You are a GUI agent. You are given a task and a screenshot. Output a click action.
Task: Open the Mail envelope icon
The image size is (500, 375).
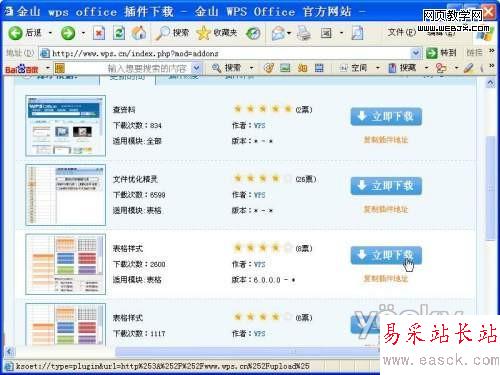click(x=279, y=33)
